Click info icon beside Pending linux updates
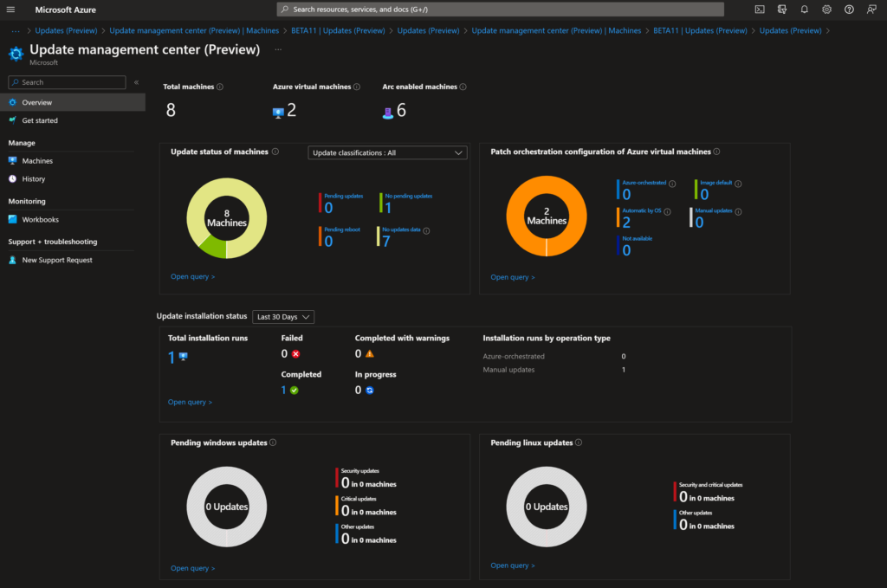The height and width of the screenshot is (588, 887). [x=579, y=443]
